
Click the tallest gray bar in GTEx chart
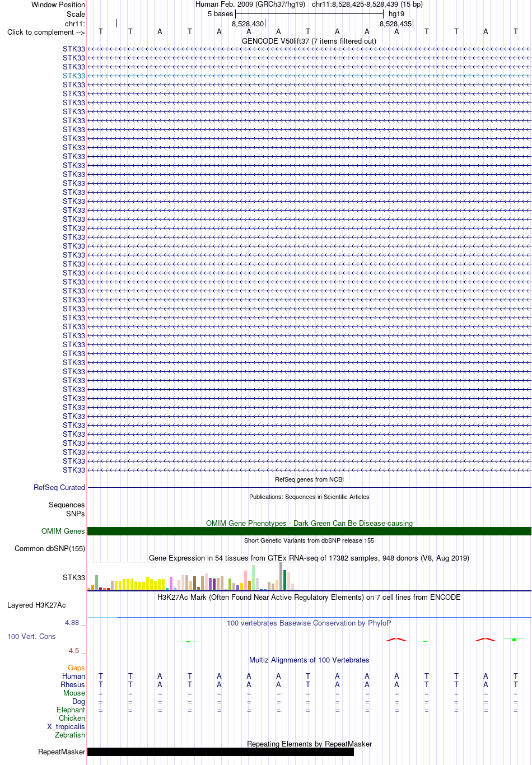[281, 576]
